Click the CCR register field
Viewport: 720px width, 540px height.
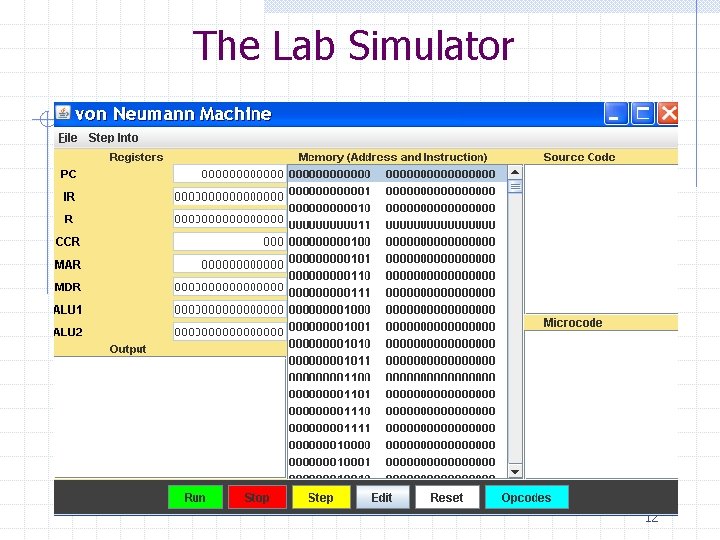(230, 242)
